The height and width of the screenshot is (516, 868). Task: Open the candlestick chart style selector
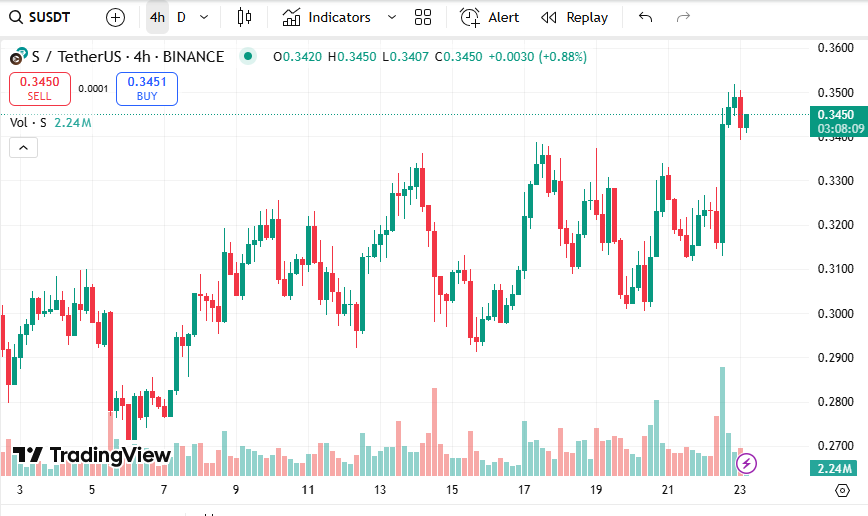pos(245,17)
